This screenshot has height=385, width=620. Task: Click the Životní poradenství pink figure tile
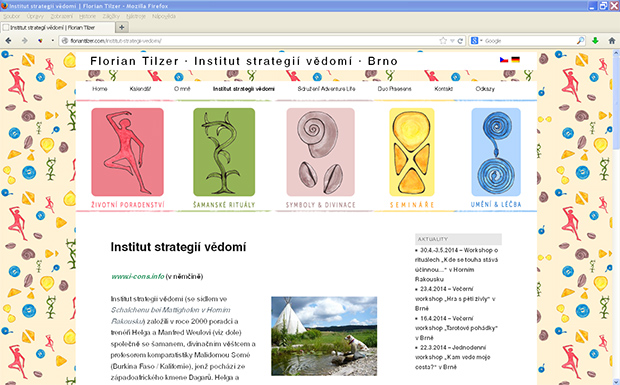click(x=127, y=152)
